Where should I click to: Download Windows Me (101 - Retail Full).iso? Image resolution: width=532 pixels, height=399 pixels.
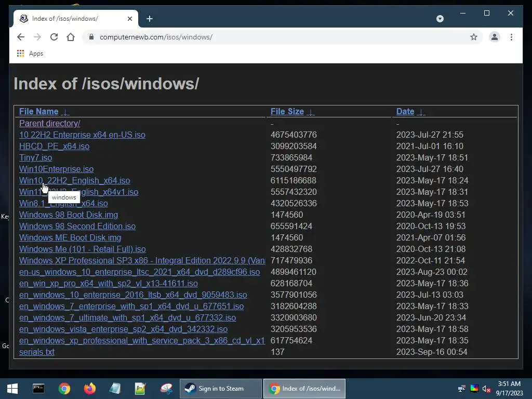click(83, 249)
